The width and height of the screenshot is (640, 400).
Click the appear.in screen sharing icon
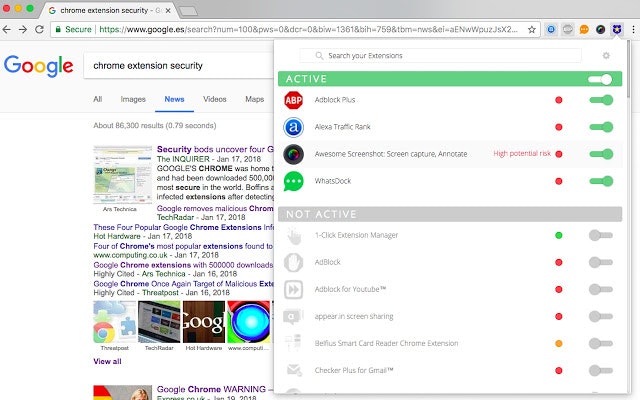(293, 316)
